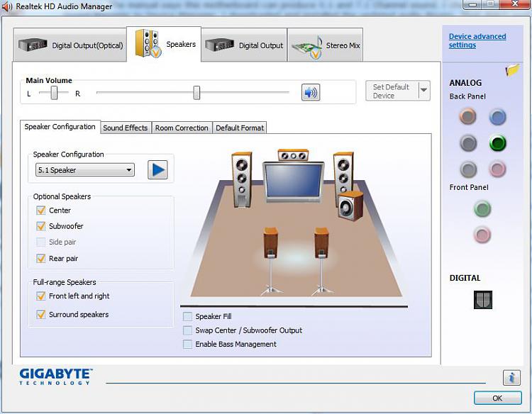Open Device advanced settings link
Viewport: 532px width, 414px height.
pos(477,40)
